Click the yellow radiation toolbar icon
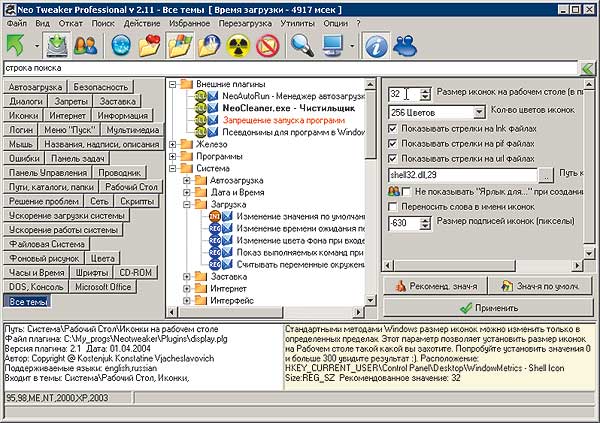This screenshot has width=600, height=423. click(x=238, y=46)
